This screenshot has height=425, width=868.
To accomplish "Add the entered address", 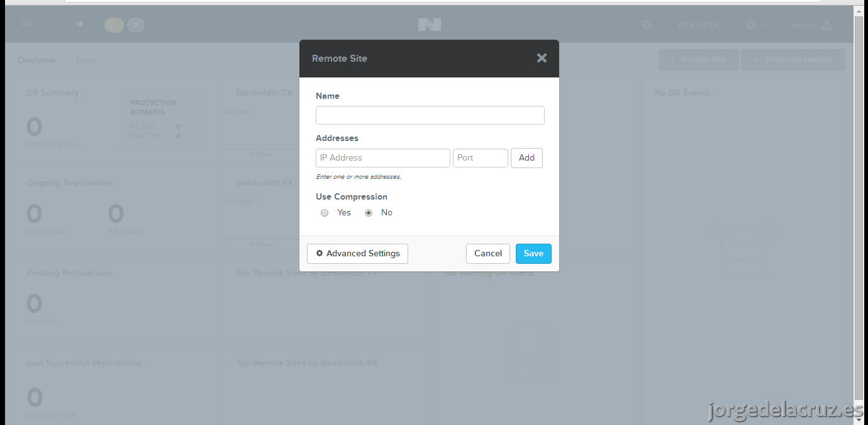I will (526, 158).
